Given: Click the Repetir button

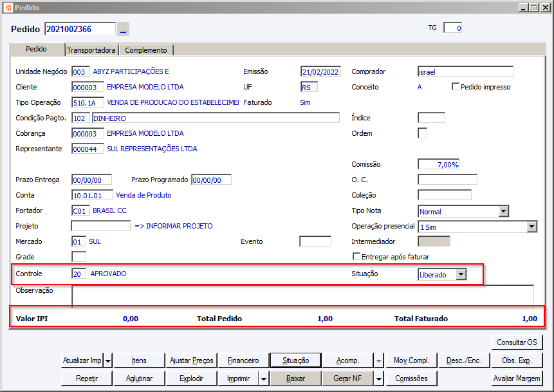Looking at the screenshot, I should (x=87, y=378).
